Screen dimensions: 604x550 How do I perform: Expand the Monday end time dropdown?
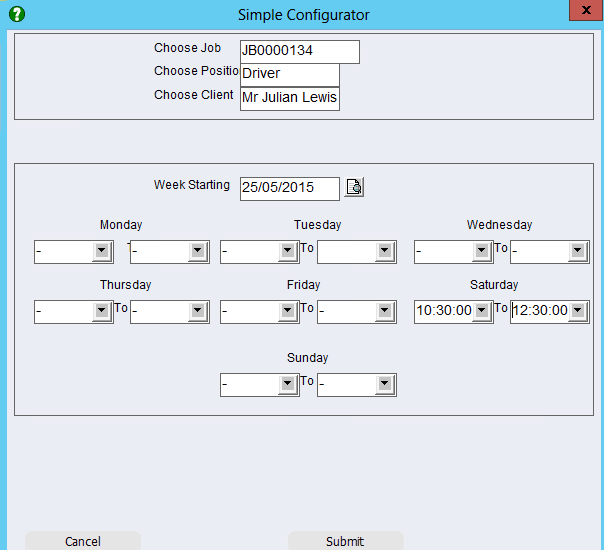coord(197,252)
